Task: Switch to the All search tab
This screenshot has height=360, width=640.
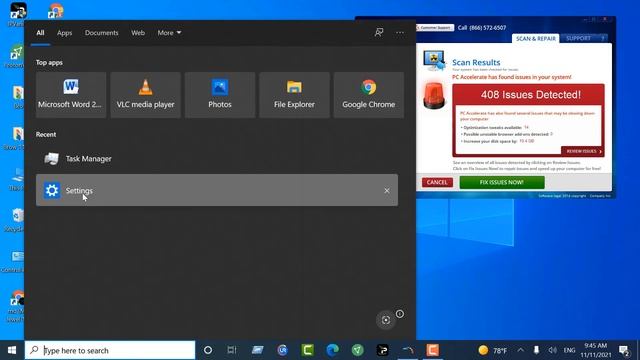Action: tap(40, 33)
